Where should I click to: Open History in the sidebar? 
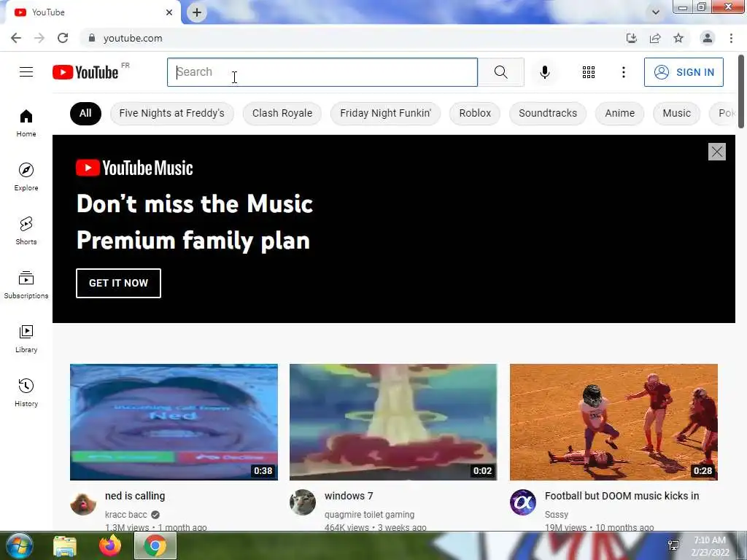point(26,392)
